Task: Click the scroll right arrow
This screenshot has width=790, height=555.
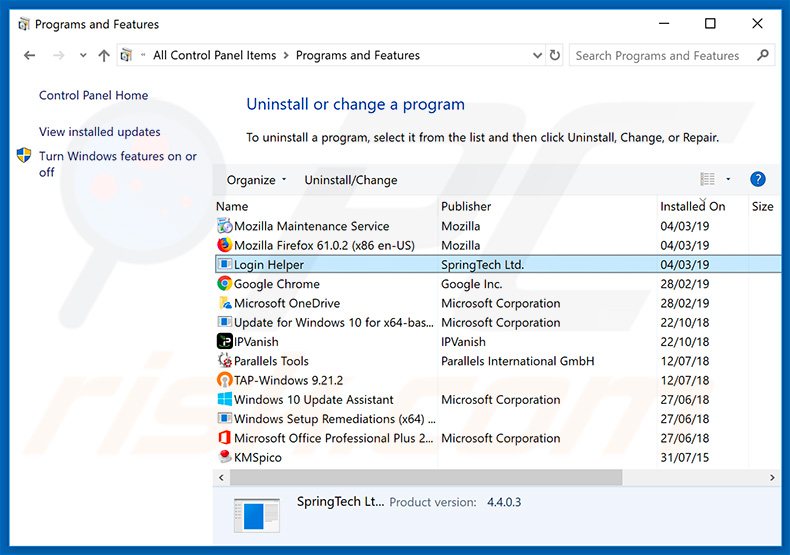Action: click(772, 477)
